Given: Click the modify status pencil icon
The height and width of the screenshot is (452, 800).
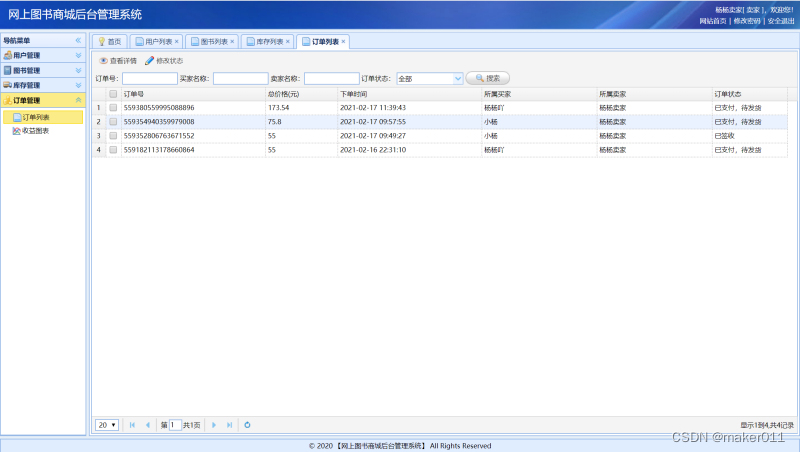Looking at the screenshot, I should 149,61.
